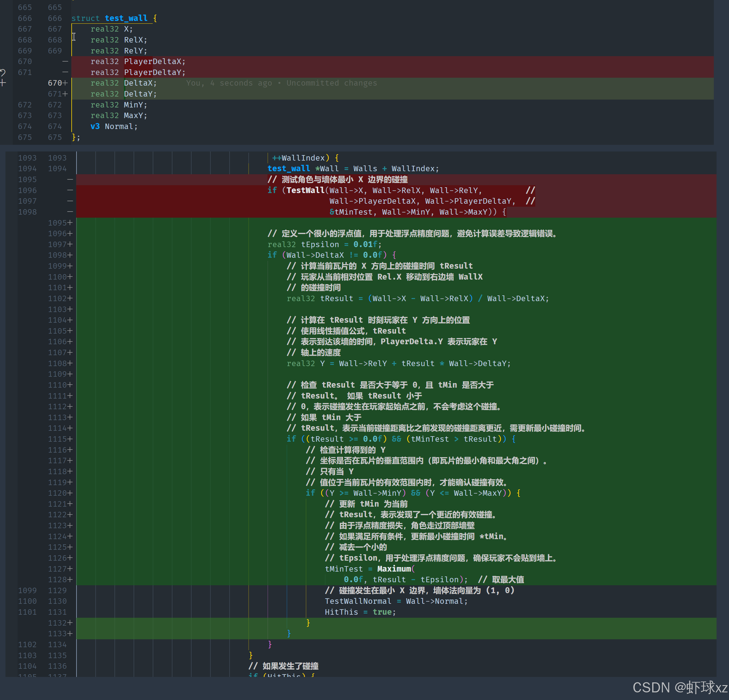The image size is (729, 700).
Task: Click the 'real32 MinY;' line
Action: (119, 105)
